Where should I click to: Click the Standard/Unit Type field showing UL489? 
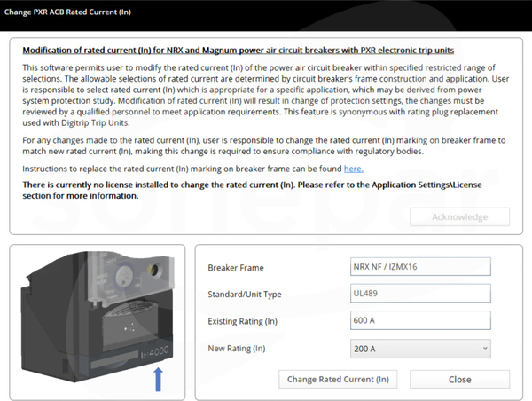tap(420, 294)
